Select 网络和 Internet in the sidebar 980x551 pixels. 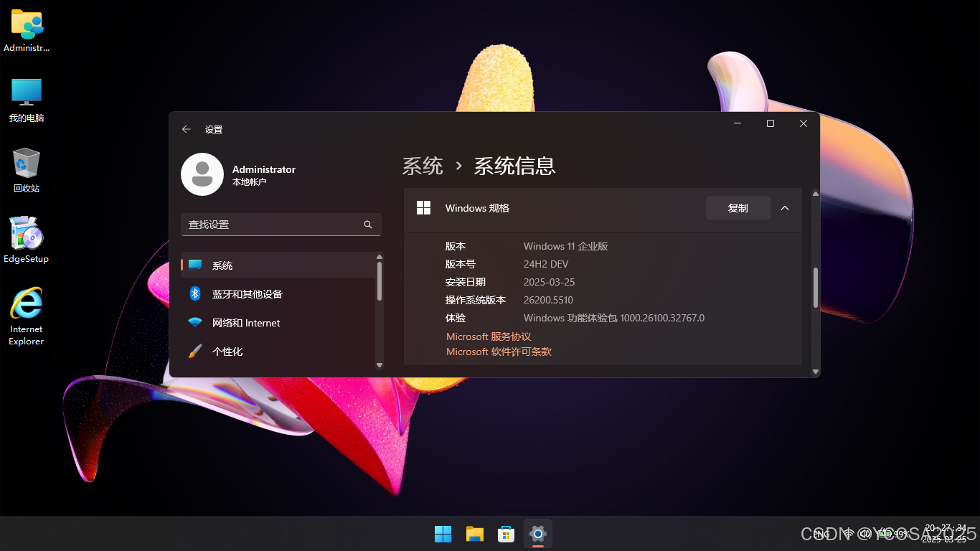coord(278,323)
